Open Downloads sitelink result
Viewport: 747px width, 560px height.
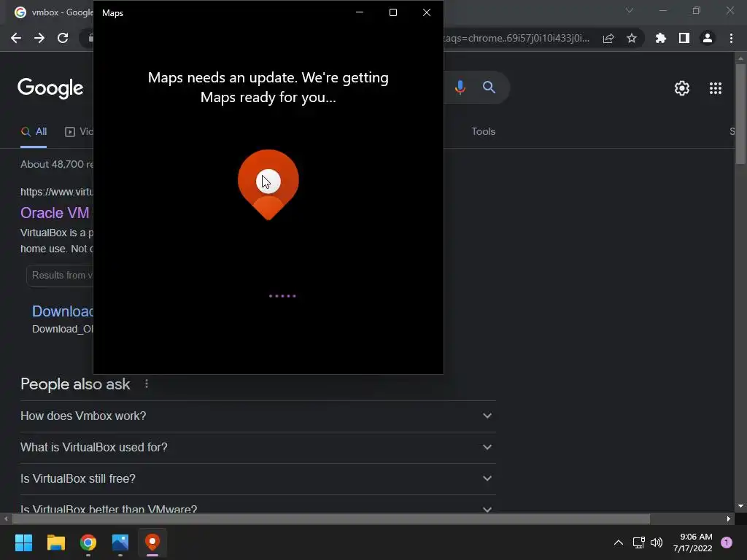click(63, 311)
